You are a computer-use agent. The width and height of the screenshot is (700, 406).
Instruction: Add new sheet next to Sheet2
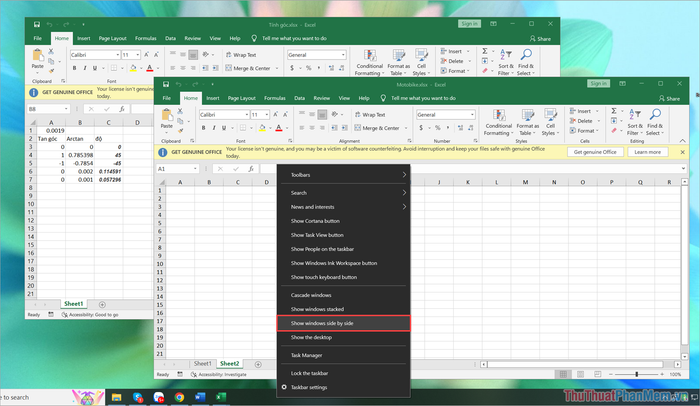click(x=258, y=364)
